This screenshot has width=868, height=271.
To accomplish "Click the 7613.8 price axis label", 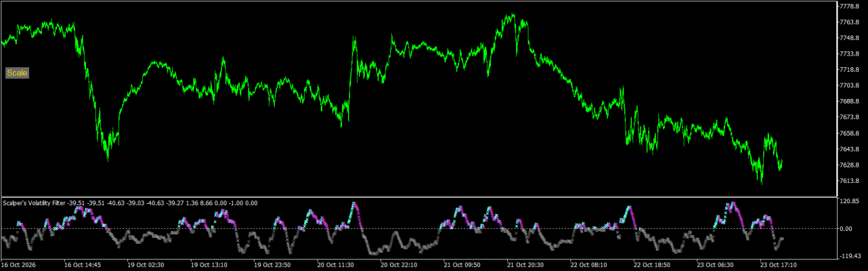I will pos(849,181).
